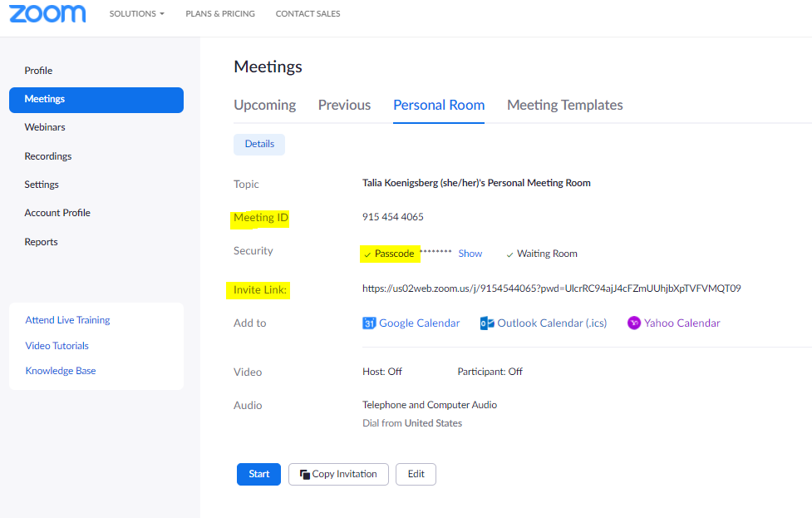Image resolution: width=812 pixels, height=518 pixels.
Task: Open the Knowledge Base page
Action: (60, 370)
